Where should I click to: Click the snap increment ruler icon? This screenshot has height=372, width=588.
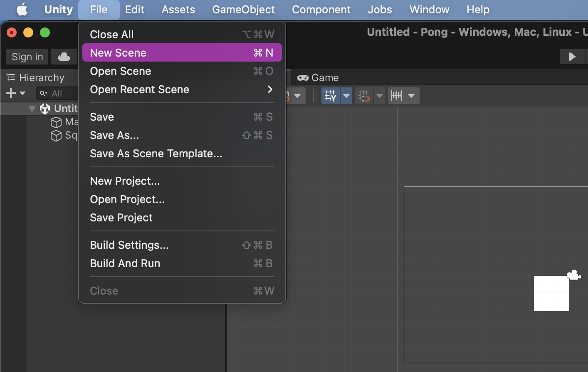click(x=397, y=96)
